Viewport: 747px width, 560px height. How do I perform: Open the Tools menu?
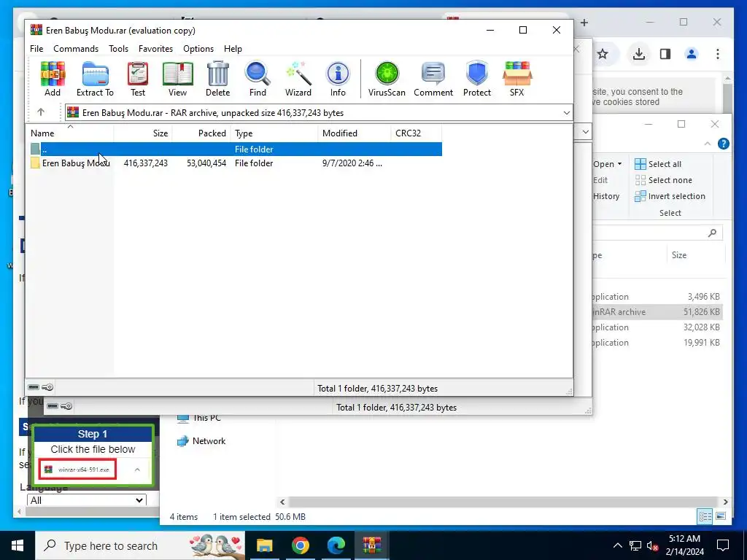click(x=118, y=49)
